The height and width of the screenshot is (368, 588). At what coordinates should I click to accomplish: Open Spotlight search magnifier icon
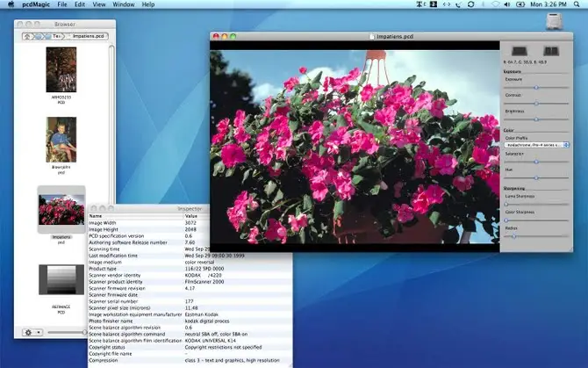pos(577,4)
